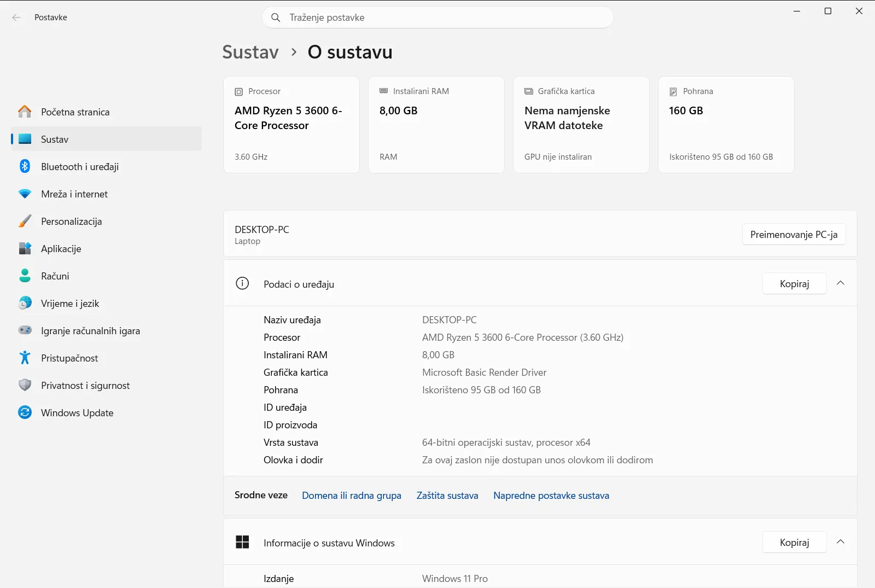Image resolution: width=875 pixels, height=588 pixels.
Task: Open Zaštita sustava link
Action: click(x=447, y=496)
